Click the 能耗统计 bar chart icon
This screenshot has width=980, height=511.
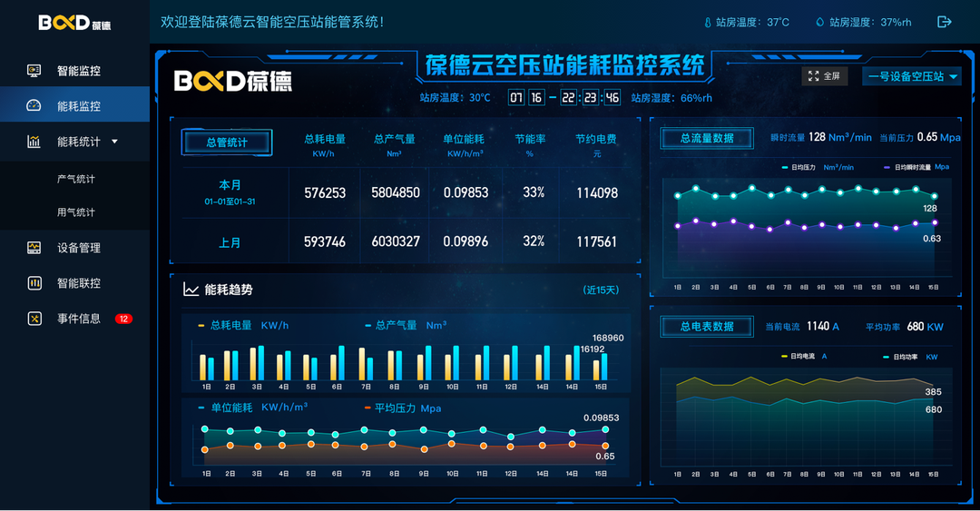pyautogui.click(x=34, y=142)
